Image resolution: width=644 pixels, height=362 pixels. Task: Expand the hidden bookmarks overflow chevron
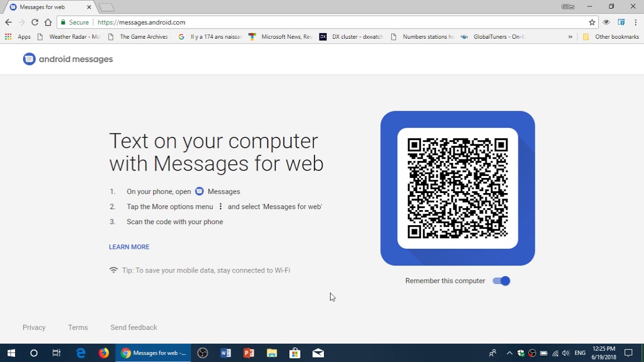570,37
